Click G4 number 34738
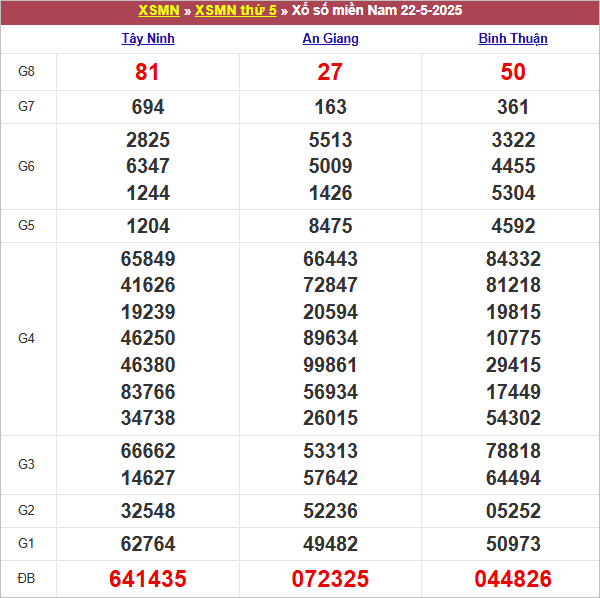Image resolution: width=600 pixels, height=598 pixels. tap(148, 418)
